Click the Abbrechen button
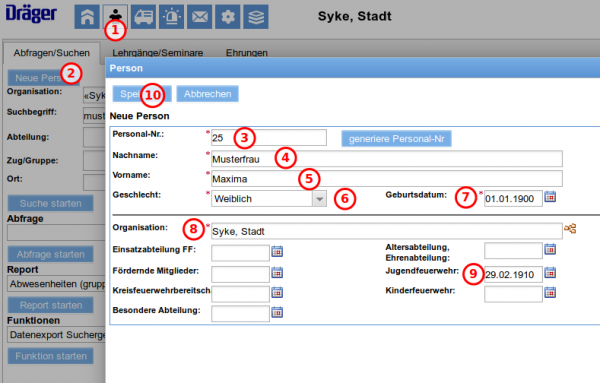This screenshot has height=383, width=600. point(207,94)
